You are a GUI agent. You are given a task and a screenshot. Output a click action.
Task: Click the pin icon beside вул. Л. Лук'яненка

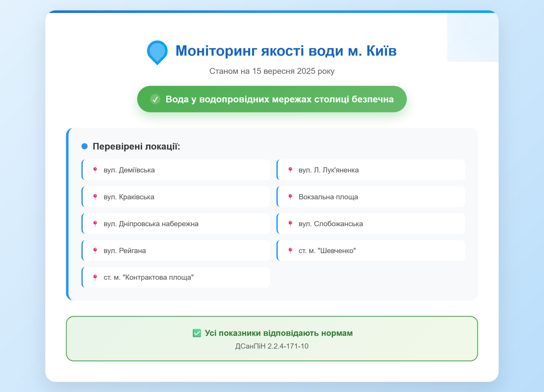[x=290, y=170]
